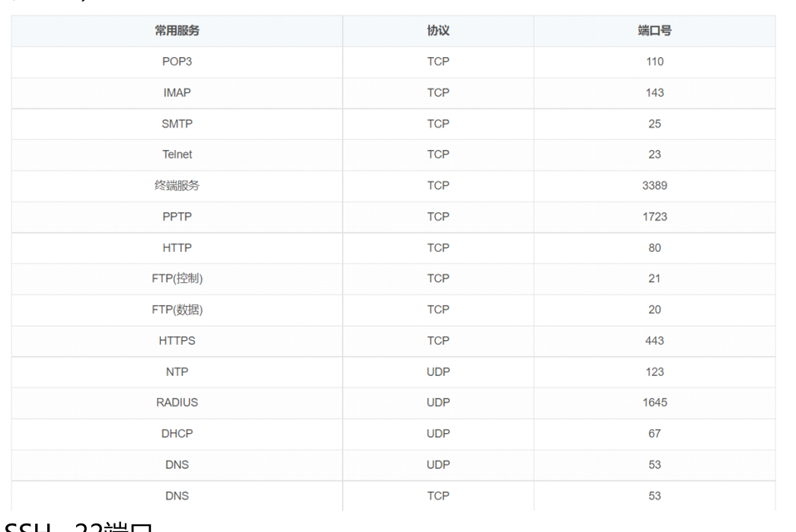Select the POP3 service cell
The width and height of the screenshot is (796, 532).
coord(177,62)
